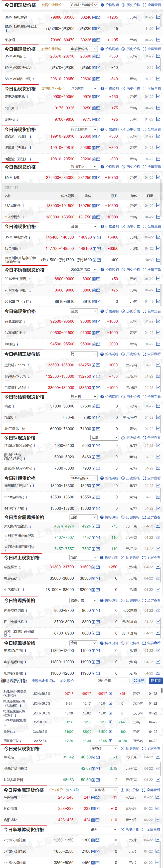Image resolution: width=164 pixels, height=868 pixels.
Task: Click 企业报价 in the scrap metal section
Action: point(56,790)
